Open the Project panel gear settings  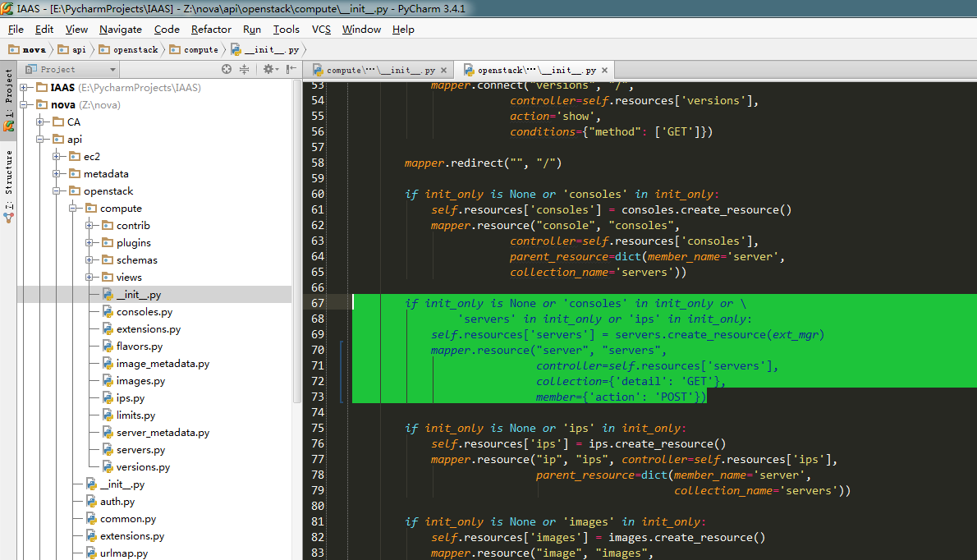pyautogui.click(x=270, y=69)
